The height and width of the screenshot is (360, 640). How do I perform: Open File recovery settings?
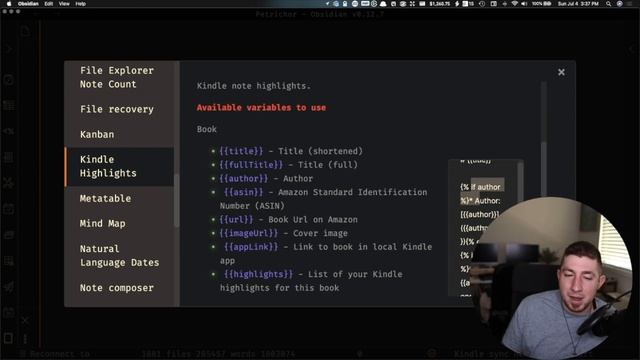click(x=117, y=109)
